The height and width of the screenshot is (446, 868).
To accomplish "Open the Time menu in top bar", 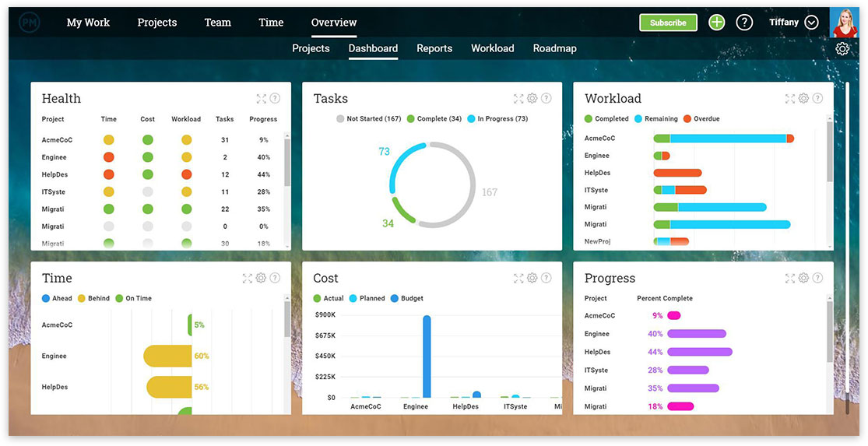I will pyautogui.click(x=271, y=22).
